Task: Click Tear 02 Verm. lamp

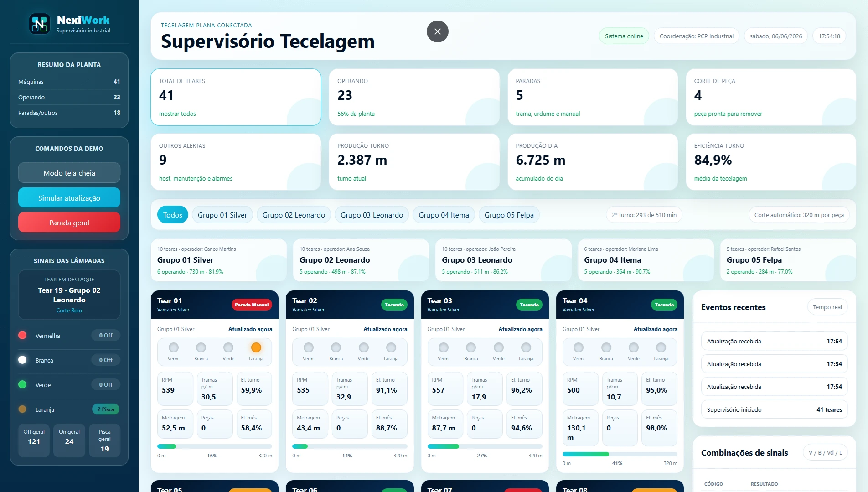Action: 309,347
